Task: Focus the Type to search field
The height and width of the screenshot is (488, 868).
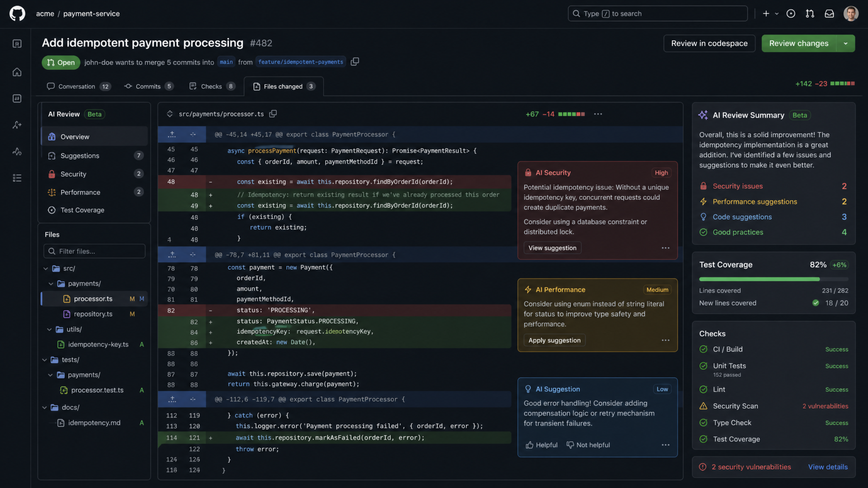Action: [657, 14]
